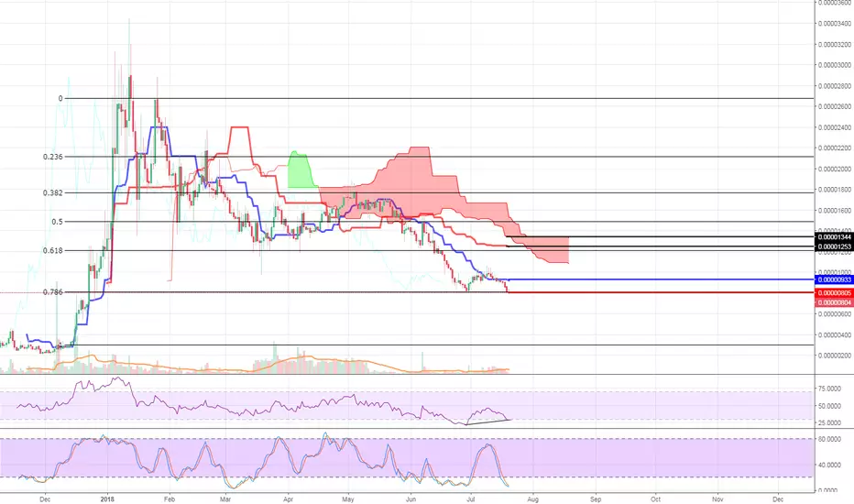Select the Oct label on time axis
Screen dimensions: 854x504
(x=656, y=499)
